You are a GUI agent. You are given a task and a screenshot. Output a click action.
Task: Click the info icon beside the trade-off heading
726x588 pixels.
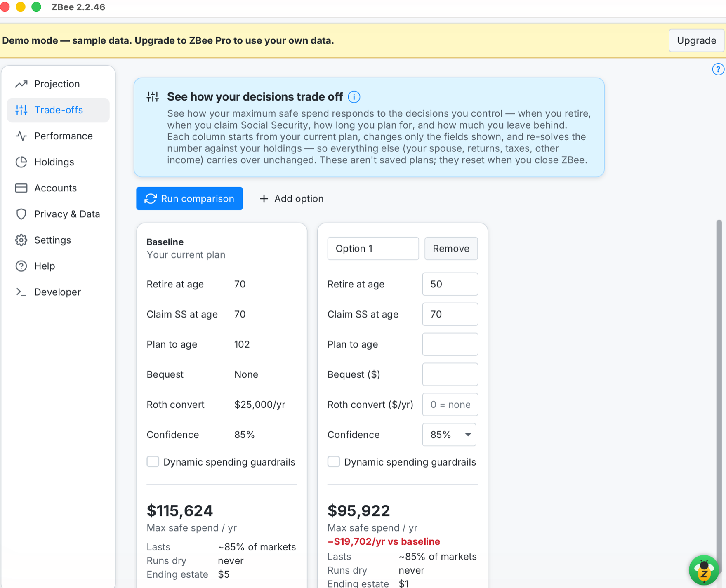[354, 97]
